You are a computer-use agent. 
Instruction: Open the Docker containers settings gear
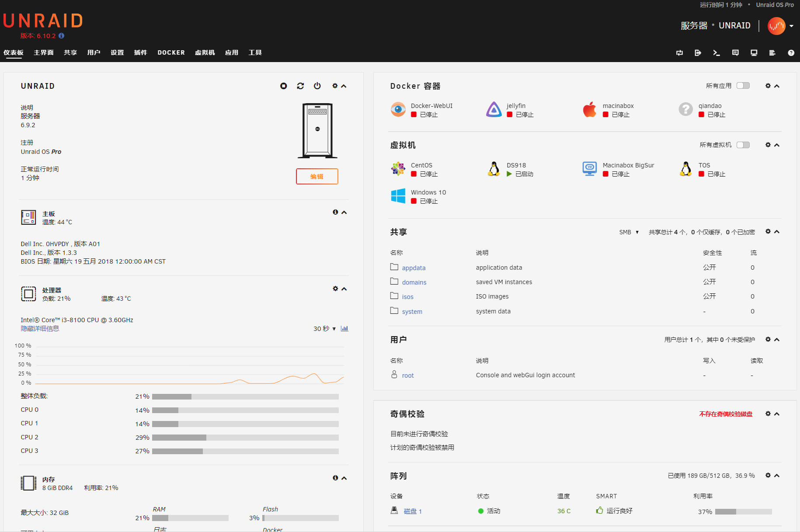pyautogui.click(x=768, y=86)
